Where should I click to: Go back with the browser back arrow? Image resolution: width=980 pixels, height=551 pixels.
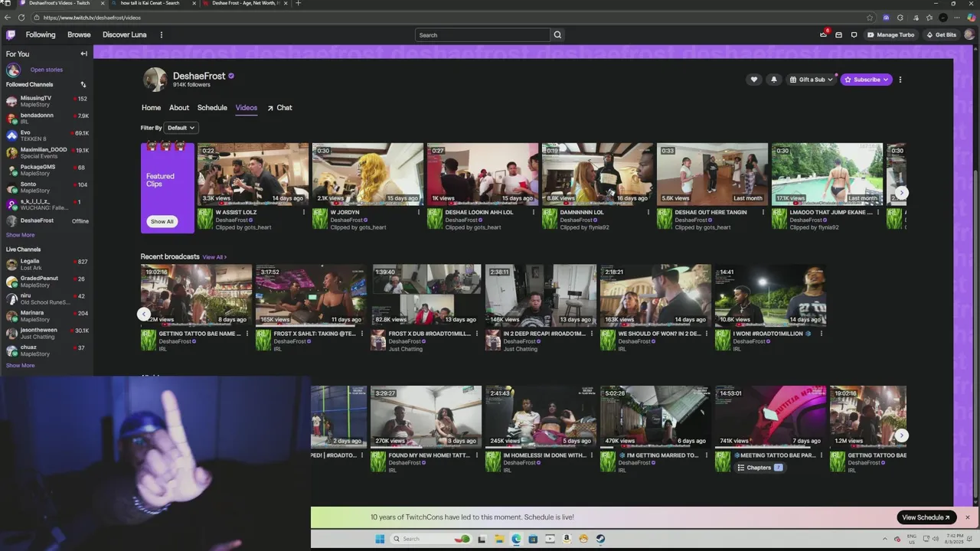(8, 18)
